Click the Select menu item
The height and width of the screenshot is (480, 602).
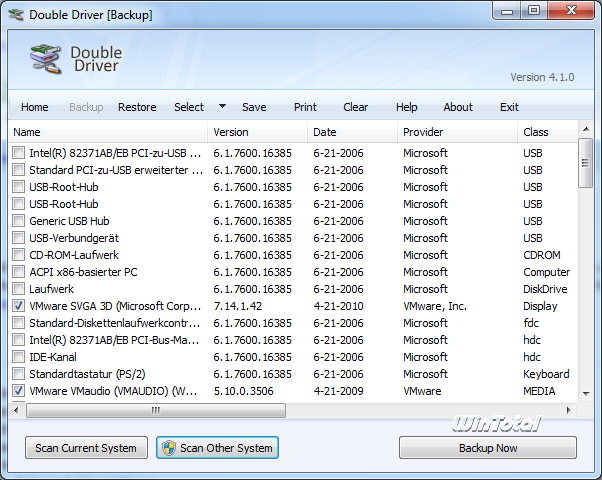coord(189,107)
